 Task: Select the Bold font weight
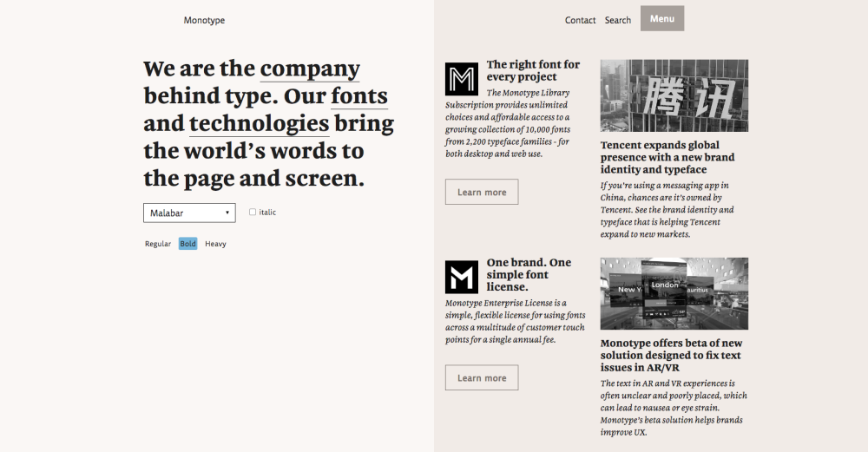coord(187,244)
